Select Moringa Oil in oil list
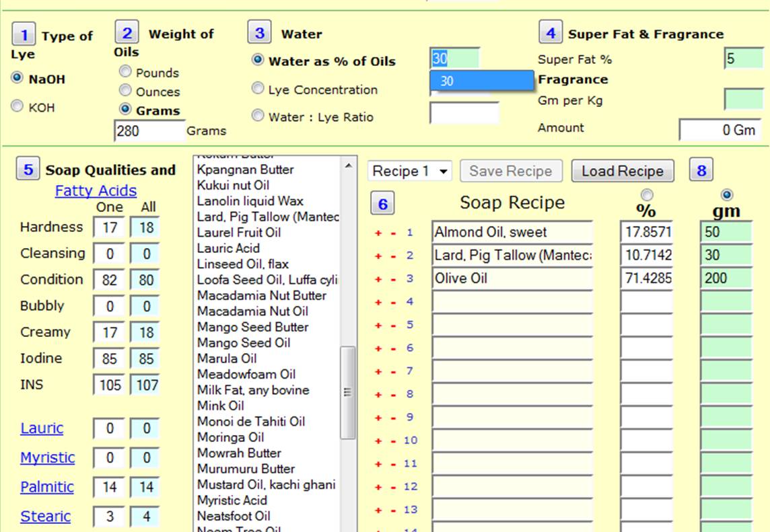Image resolution: width=770 pixels, height=532 pixels. coord(230,437)
